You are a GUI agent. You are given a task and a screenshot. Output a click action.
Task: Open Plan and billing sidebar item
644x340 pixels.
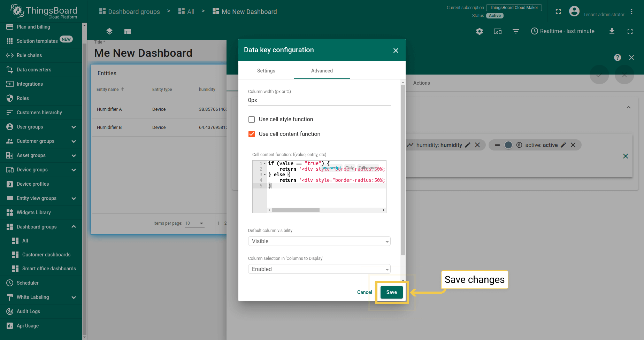pos(41,27)
